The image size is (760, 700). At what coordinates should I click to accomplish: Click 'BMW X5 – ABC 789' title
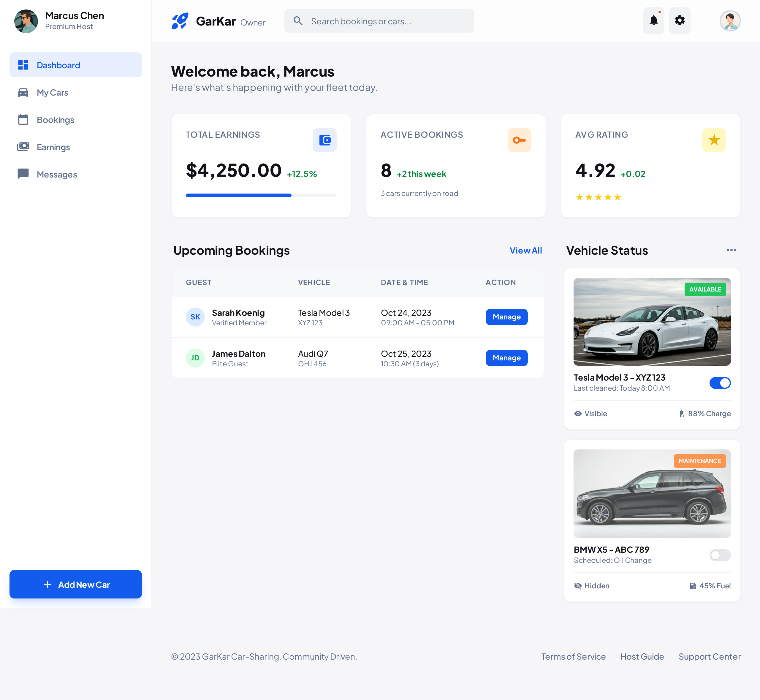click(x=612, y=549)
